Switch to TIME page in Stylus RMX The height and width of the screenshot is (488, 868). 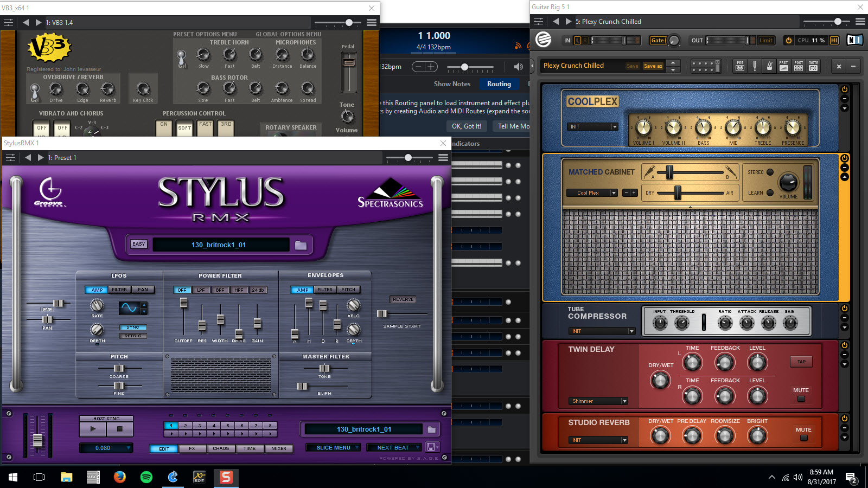pyautogui.click(x=250, y=448)
